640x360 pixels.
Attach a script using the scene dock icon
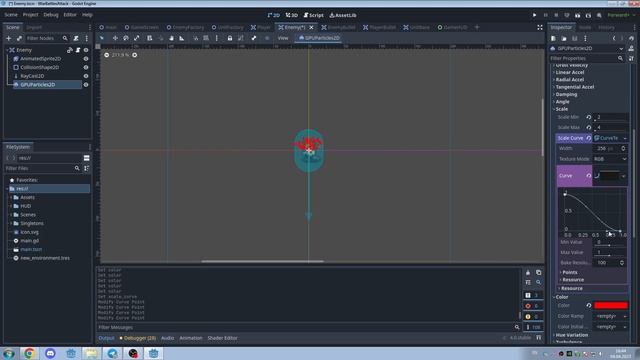(76, 38)
